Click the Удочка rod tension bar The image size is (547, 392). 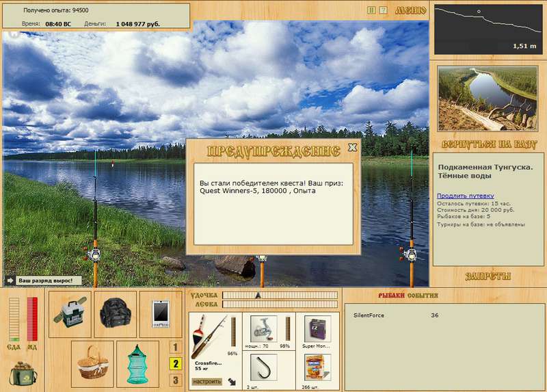coord(280,296)
